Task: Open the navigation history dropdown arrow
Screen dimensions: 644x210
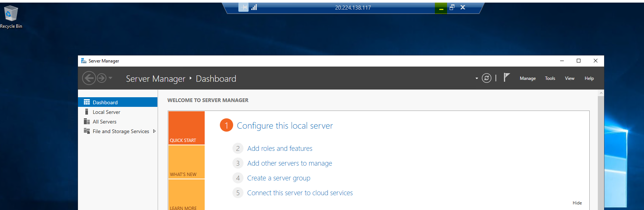Action: 110,78
